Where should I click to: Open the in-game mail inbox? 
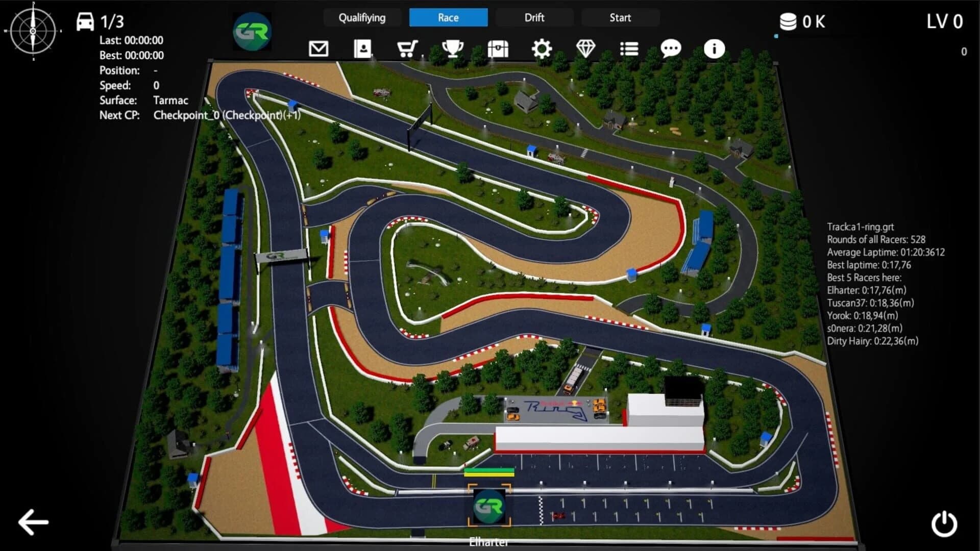point(318,48)
